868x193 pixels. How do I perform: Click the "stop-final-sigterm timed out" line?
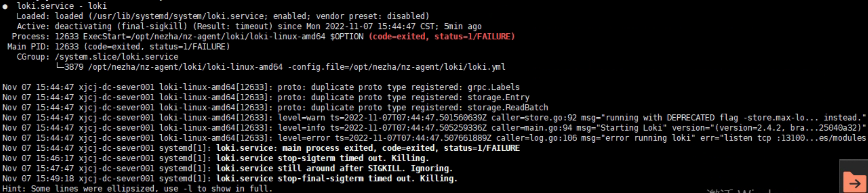(x=336, y=179)
